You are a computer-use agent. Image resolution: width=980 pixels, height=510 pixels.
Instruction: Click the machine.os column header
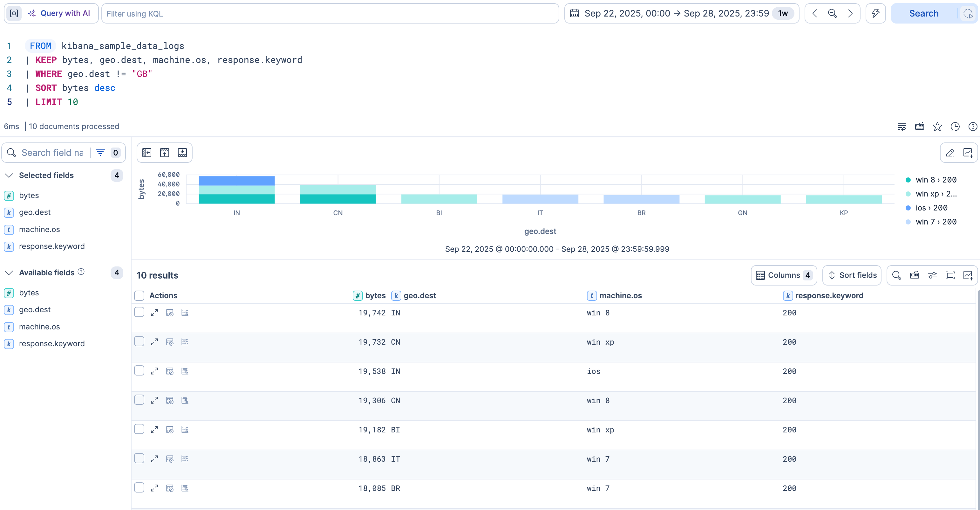point(614,296)
